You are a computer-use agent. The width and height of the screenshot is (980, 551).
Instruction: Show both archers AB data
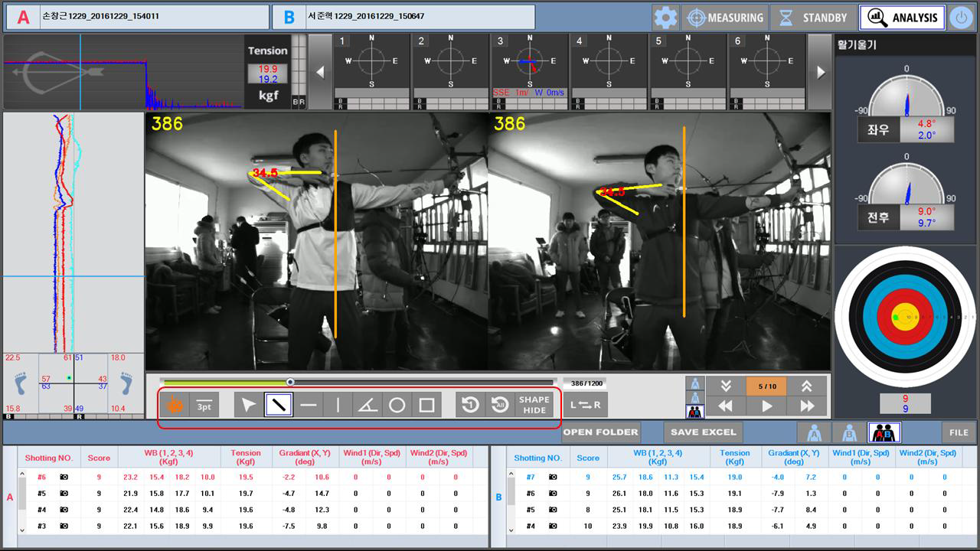(x=884, y=432)
